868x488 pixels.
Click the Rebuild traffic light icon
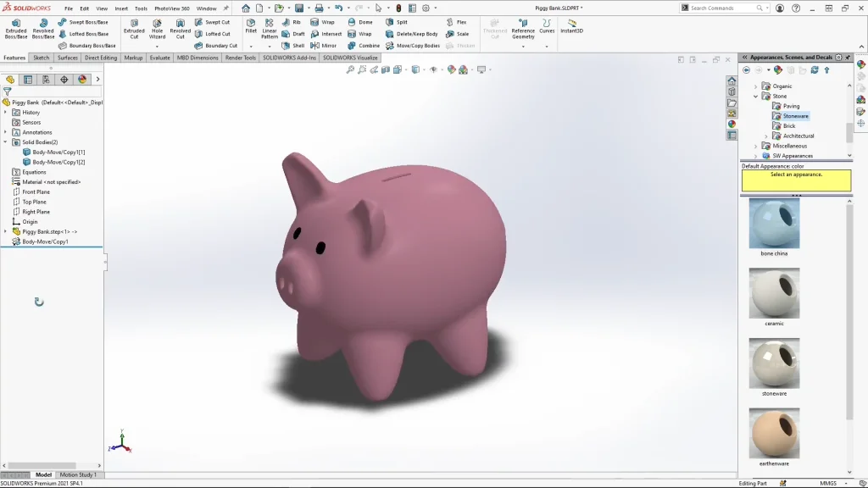point(398,8)
